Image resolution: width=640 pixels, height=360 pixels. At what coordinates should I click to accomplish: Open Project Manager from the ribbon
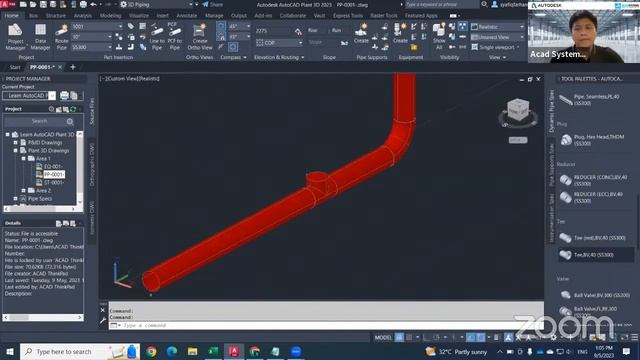15,37
